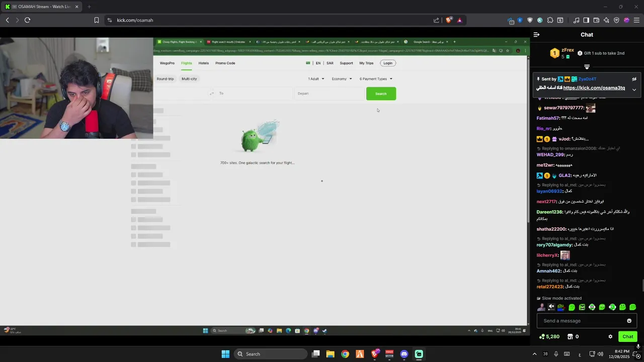Hide the pinned message from ZyaDz4T
The height and width of the screenshot is (362, 644).
click(634, 79)
